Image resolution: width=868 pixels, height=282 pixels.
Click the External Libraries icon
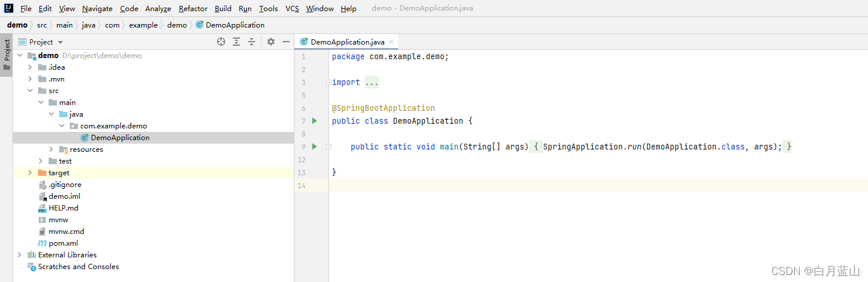[x=32, y=255]
